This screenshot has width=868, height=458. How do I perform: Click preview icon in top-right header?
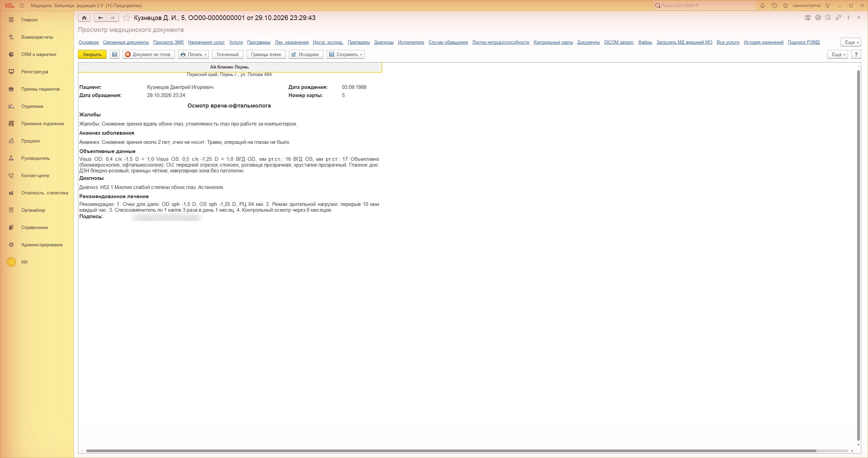point(828,18)
